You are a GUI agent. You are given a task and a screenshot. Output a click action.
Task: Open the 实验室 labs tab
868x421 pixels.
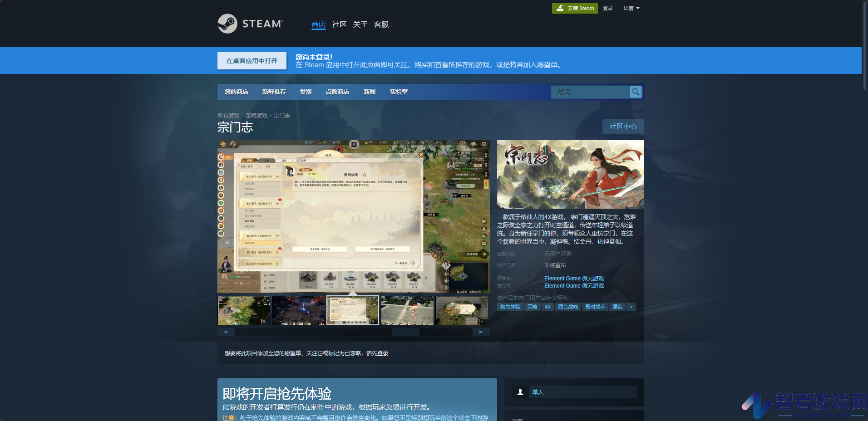[399, 92]
